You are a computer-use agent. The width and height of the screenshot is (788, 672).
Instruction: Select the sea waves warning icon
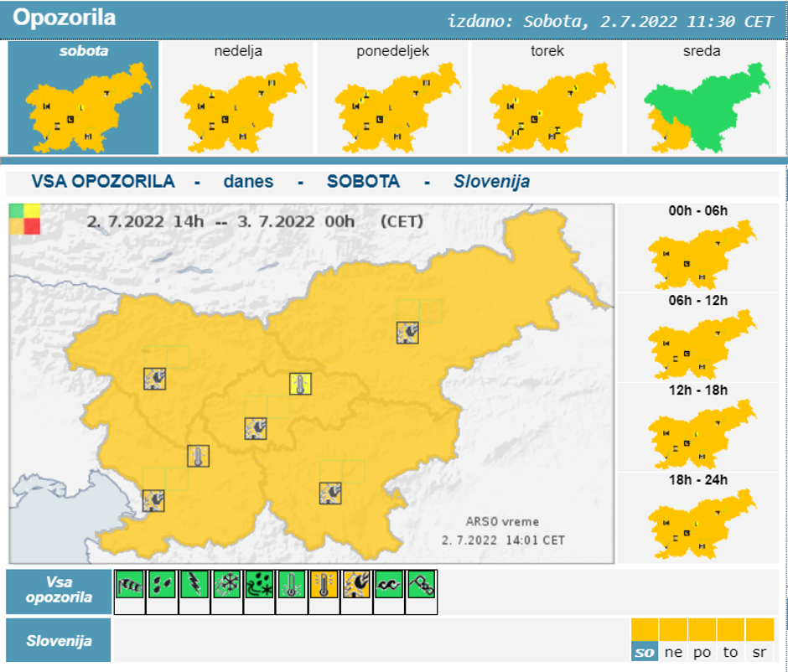[x=388, y=587]
